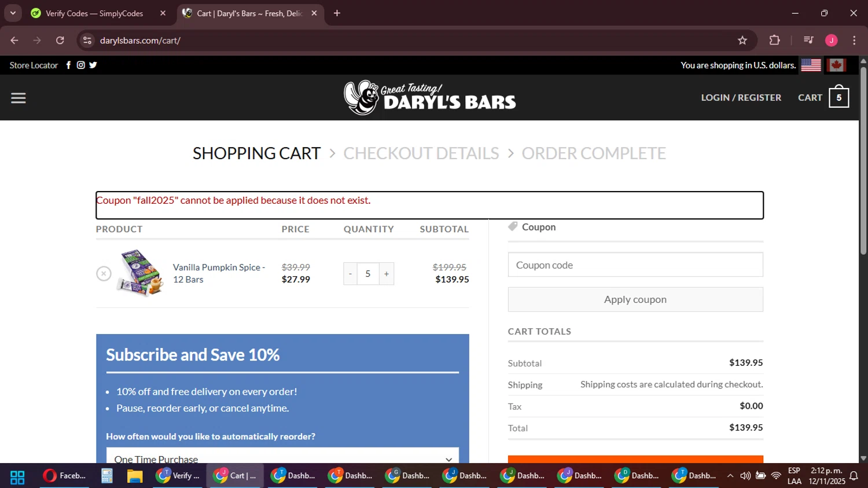The height and width of the screenshot is (488, 868).
Task: Switch to Verify Chrome taskbar window
Action: point(178,476)
